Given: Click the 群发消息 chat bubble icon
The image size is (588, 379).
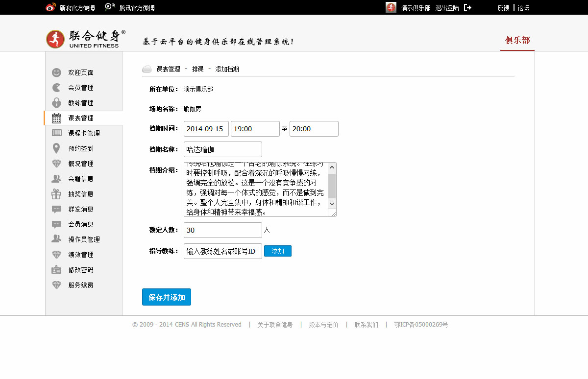Looking at the screenshot, I should (x=57, y=209).
